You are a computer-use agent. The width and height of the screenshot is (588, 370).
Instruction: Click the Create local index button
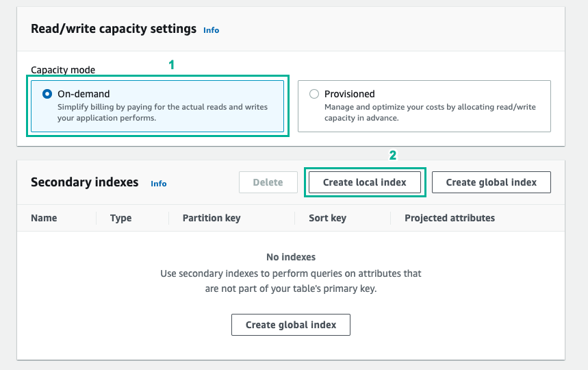click(364, 182)
